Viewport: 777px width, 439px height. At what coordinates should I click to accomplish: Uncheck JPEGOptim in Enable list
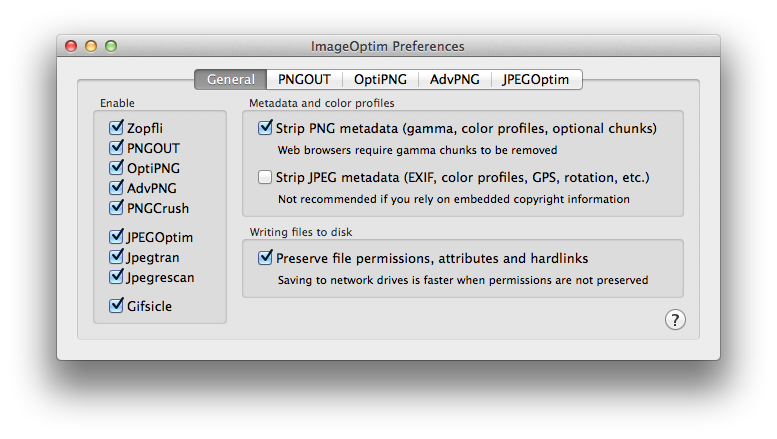coord(116,236)
